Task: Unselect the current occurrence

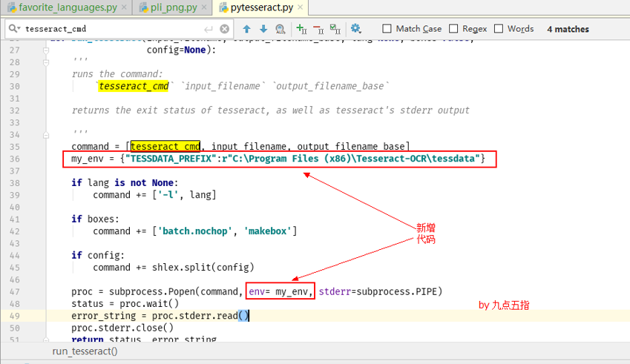Action: 318,29
